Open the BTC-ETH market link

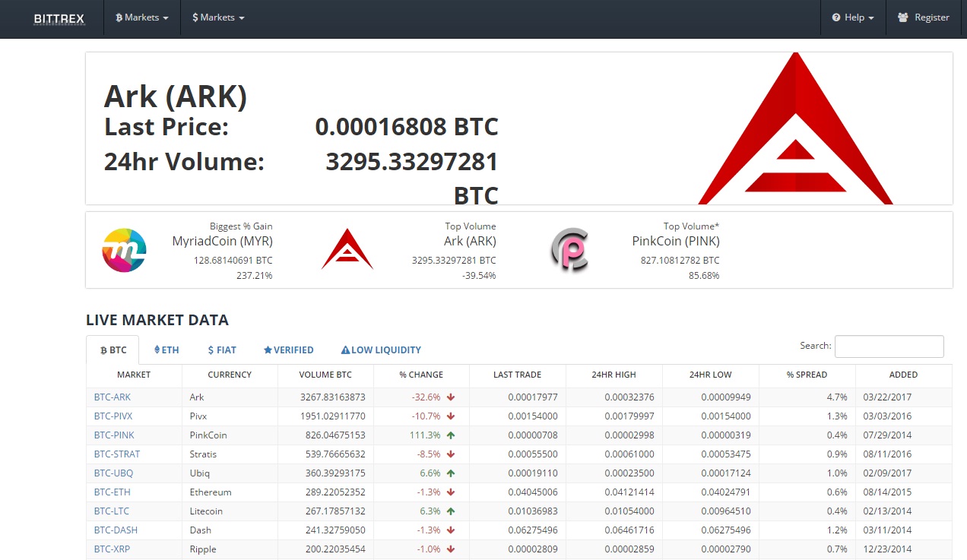113,492
